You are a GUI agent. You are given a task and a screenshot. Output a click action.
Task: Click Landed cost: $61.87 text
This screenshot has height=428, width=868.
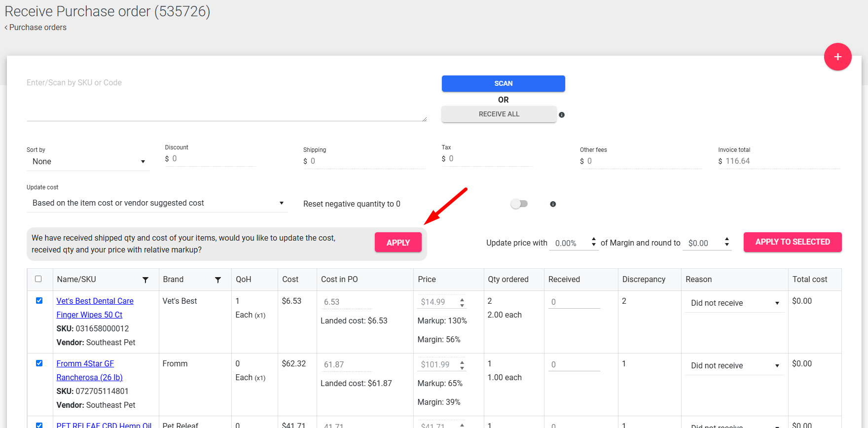coord(356,384)
